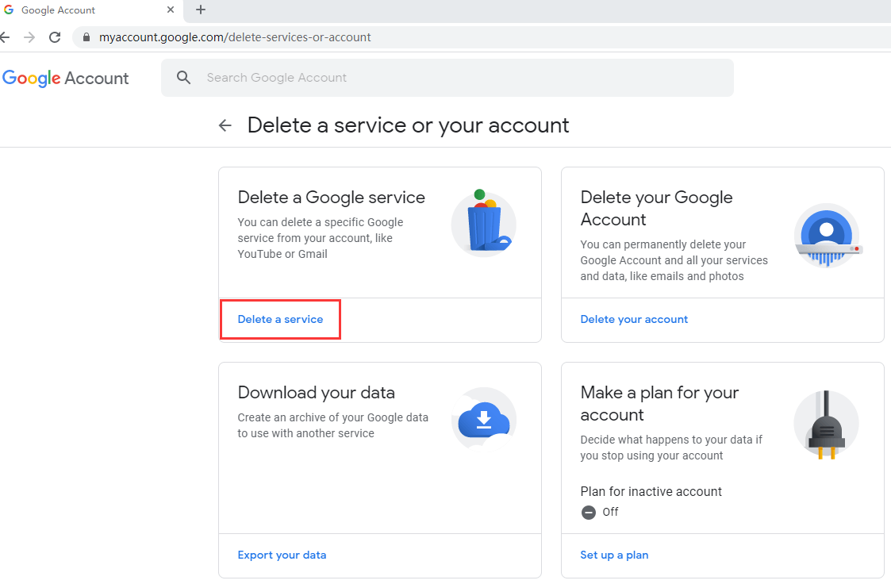The width and height of the screenshot is (891, 588).
Task: Open Set up a plan
Action: point(614,555)
